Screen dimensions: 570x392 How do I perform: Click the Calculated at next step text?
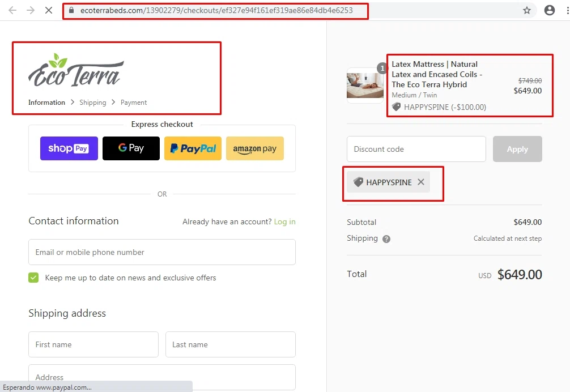508,238
